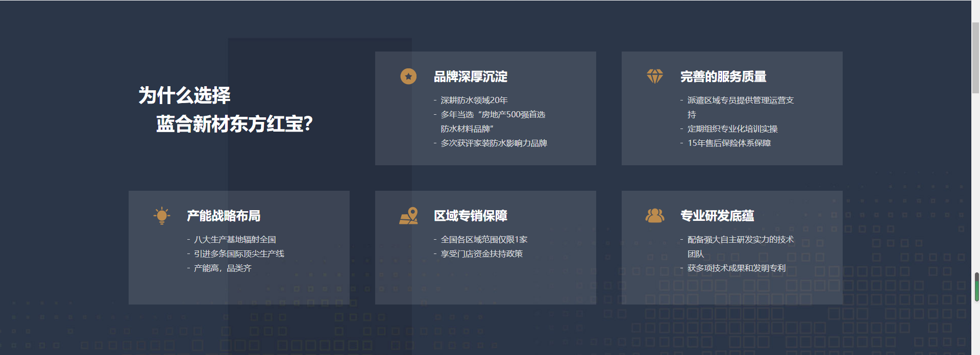The height and width of the screenshot is (355, 980).
Task: Click the line 配备强大自主研发实力的技术团队
Action: tap(741, 247)
